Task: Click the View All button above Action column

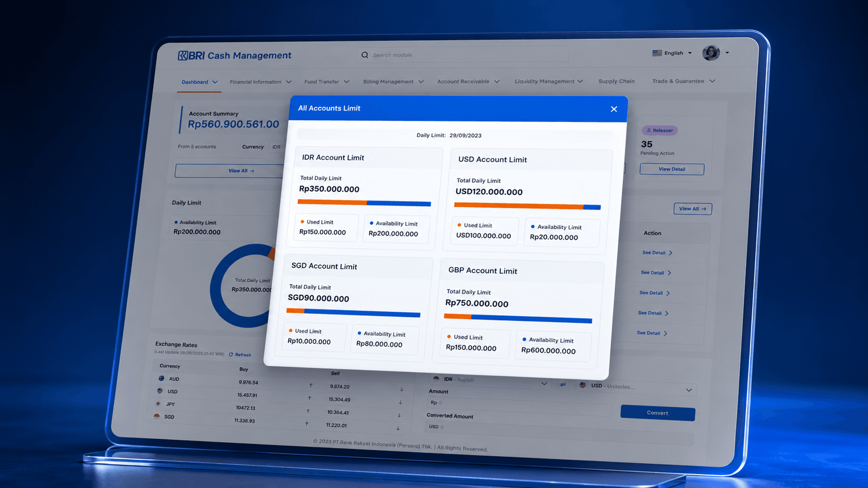Action: point(693,209)
